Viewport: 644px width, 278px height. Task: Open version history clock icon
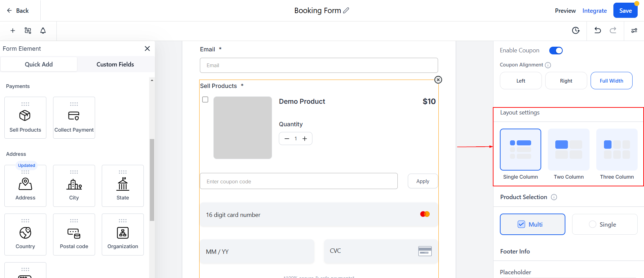(x=576, y=31)
